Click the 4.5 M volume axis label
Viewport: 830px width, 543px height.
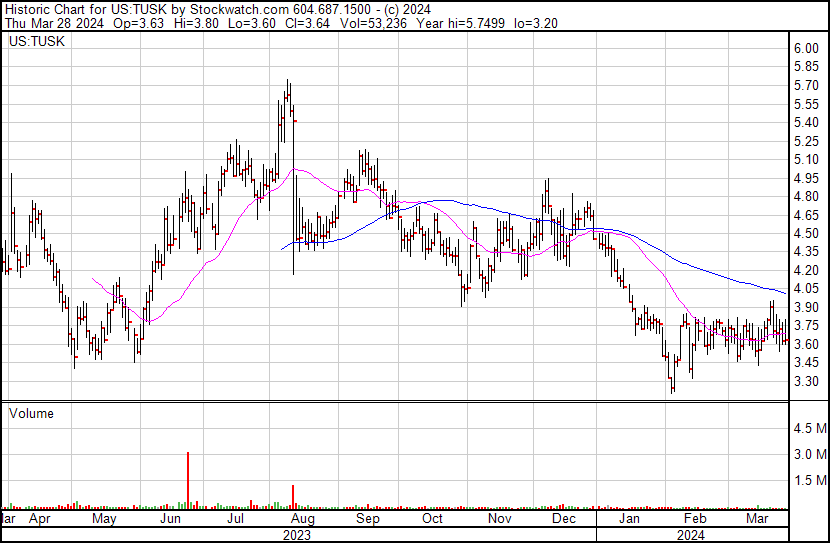point(809,429)
